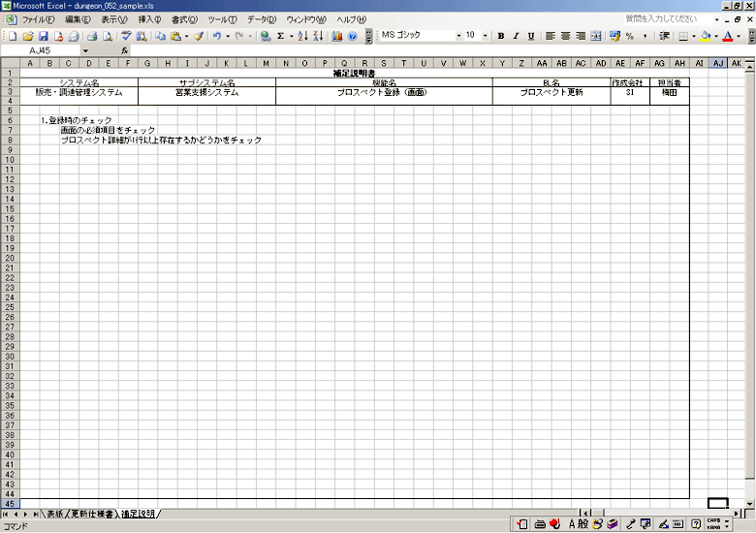756x533 pixels.
Task: Open the Chart Wizard
Action: (337, 36)
